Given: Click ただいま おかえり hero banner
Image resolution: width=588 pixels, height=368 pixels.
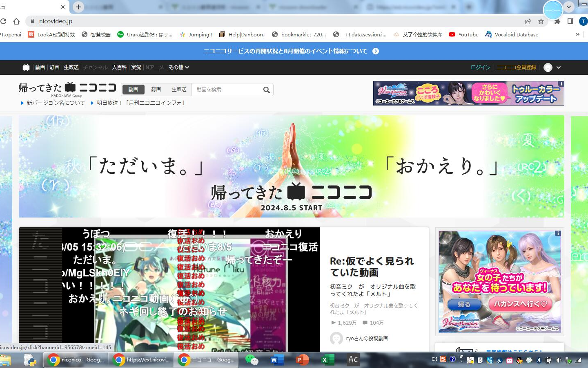Looking at the screenshot, I should pyautogui.click(x=292, y=166).
